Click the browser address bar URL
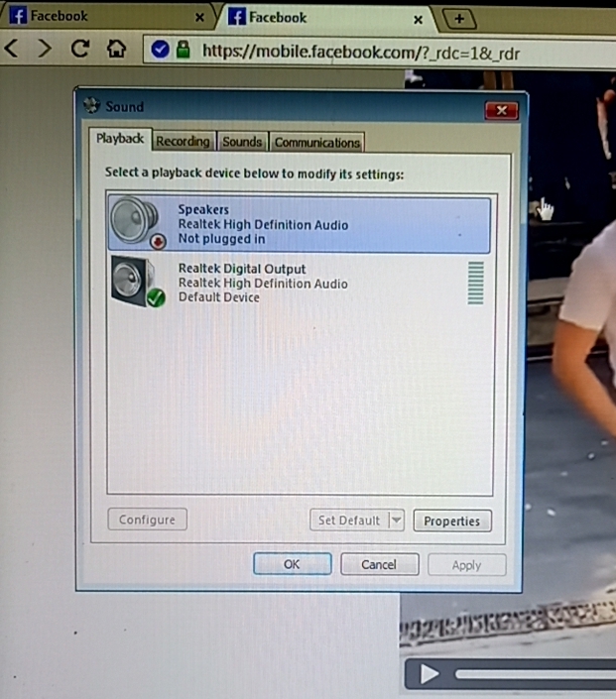The height and width of the screenshot is (699, 616). pos(361,53)
